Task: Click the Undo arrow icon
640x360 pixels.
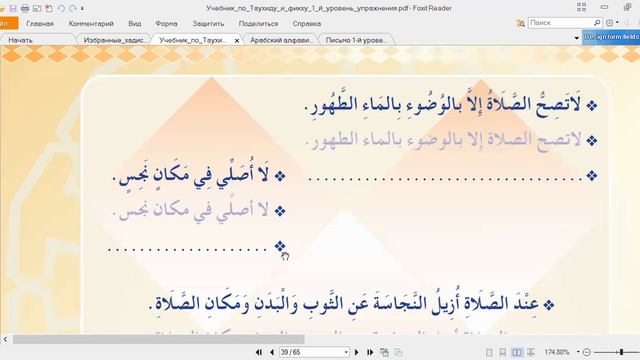Action: (x=61, y=8)
